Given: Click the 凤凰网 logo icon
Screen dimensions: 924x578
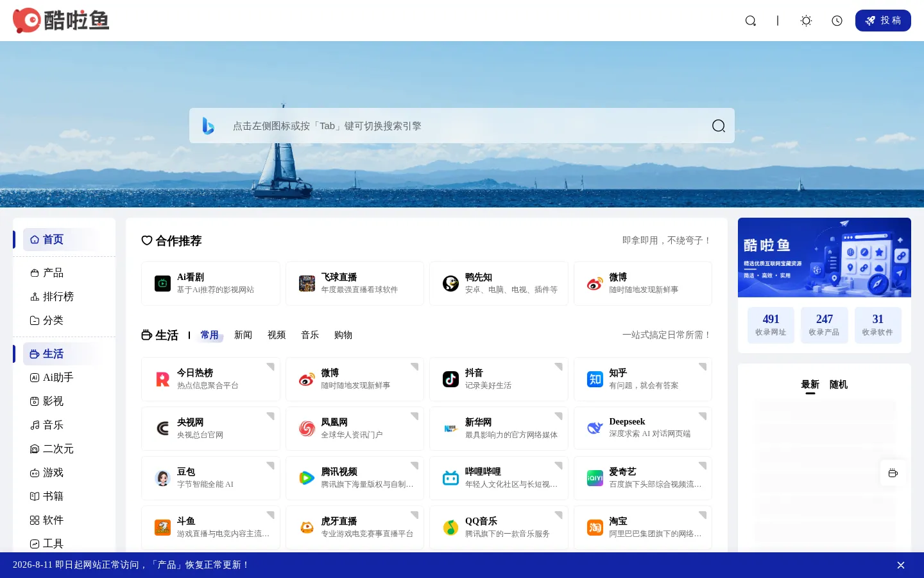Looking at the screenshot, I should [x=307, y=428].
